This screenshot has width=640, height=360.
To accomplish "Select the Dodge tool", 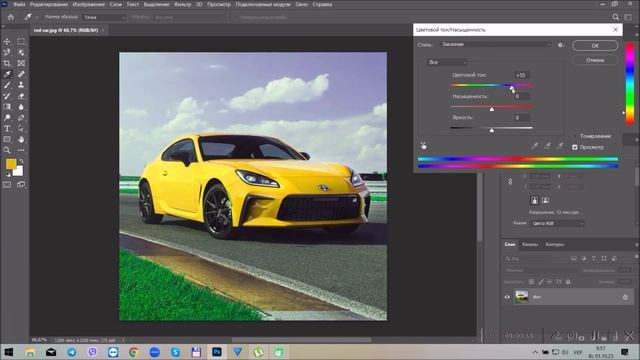I will click(x=7, y=118).
